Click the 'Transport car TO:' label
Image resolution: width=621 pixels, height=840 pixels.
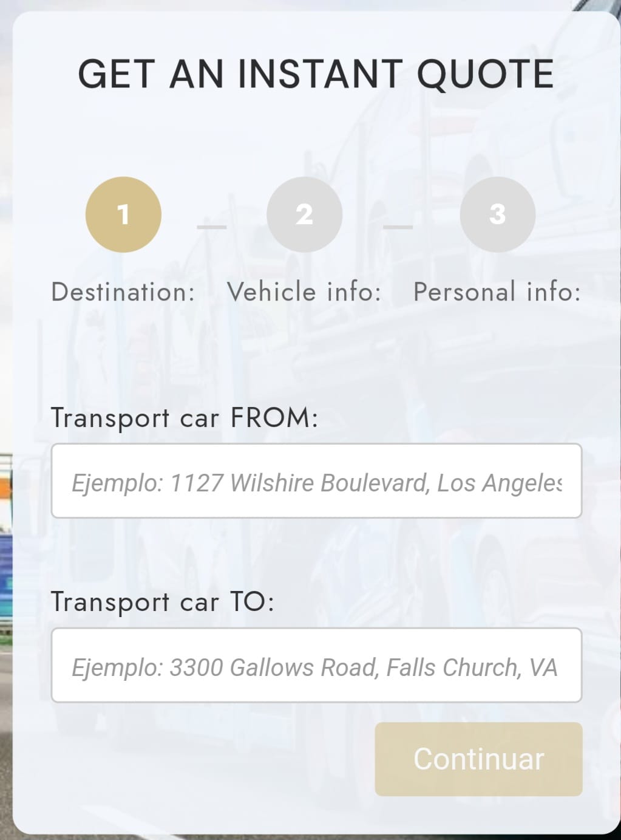[163, 603]
